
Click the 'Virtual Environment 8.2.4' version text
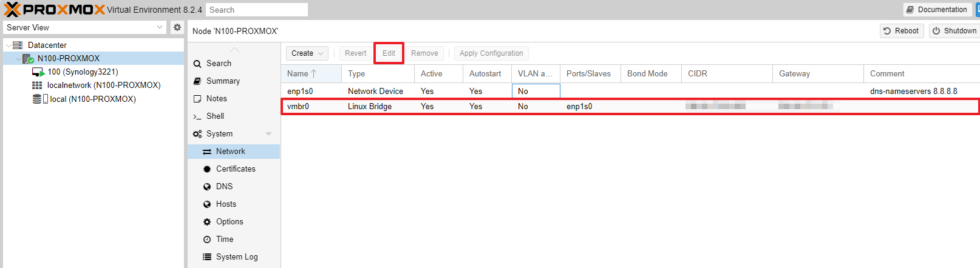[155, 10]
